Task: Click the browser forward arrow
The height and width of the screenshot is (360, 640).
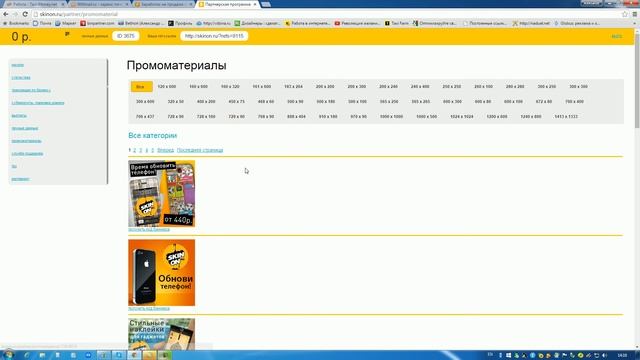Action: coord(15,14)
